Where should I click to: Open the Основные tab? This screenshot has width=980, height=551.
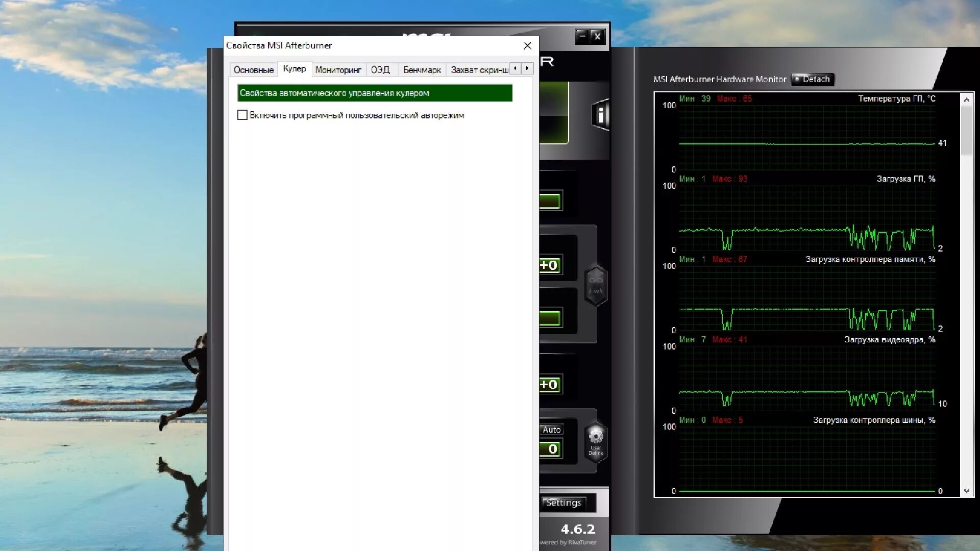pos(253,70)
